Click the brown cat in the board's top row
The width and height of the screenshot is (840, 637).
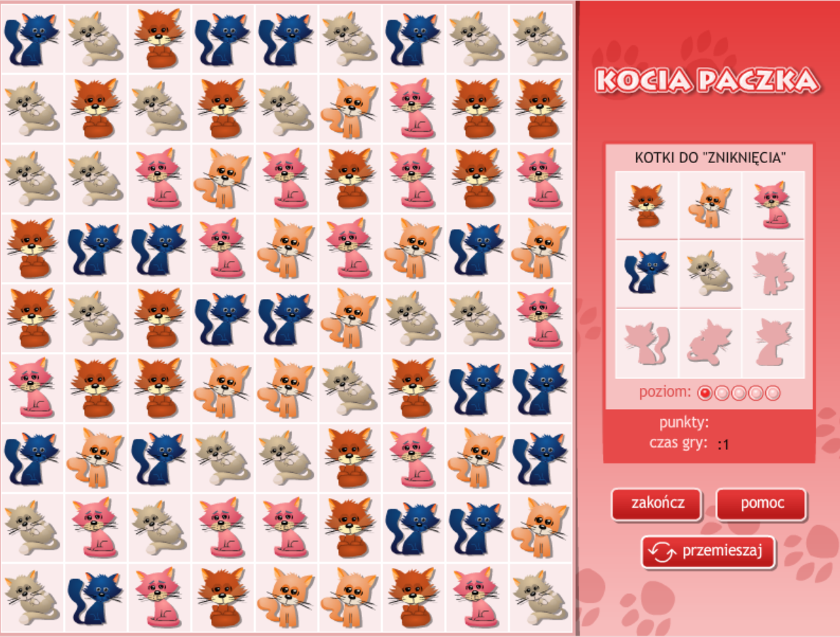click(159, 39)
